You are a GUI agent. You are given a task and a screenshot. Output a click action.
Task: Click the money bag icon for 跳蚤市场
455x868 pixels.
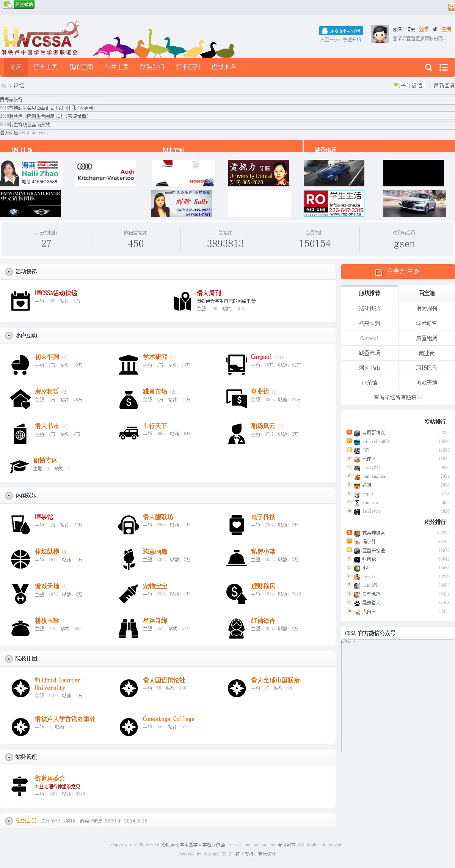tap(129, 399)
